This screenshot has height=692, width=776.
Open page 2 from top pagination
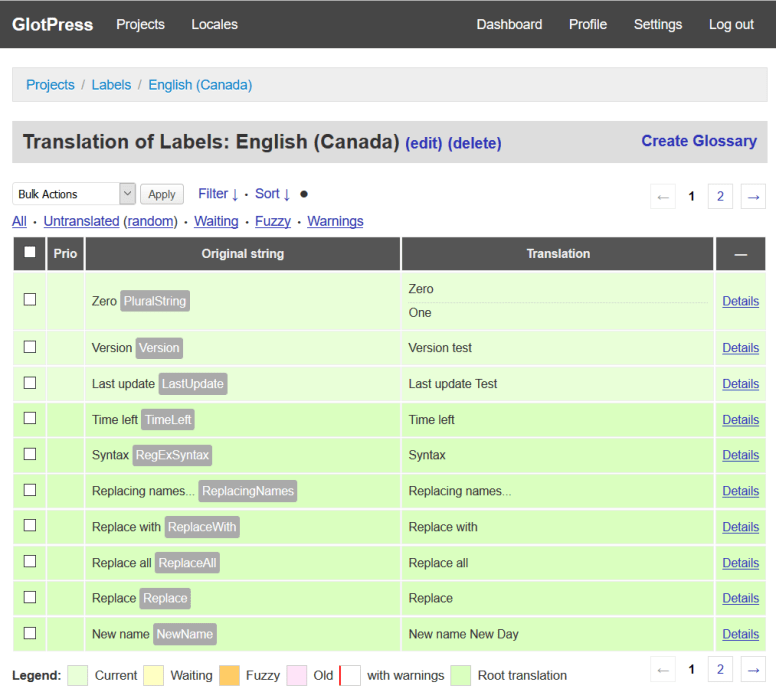pos(720,196)
